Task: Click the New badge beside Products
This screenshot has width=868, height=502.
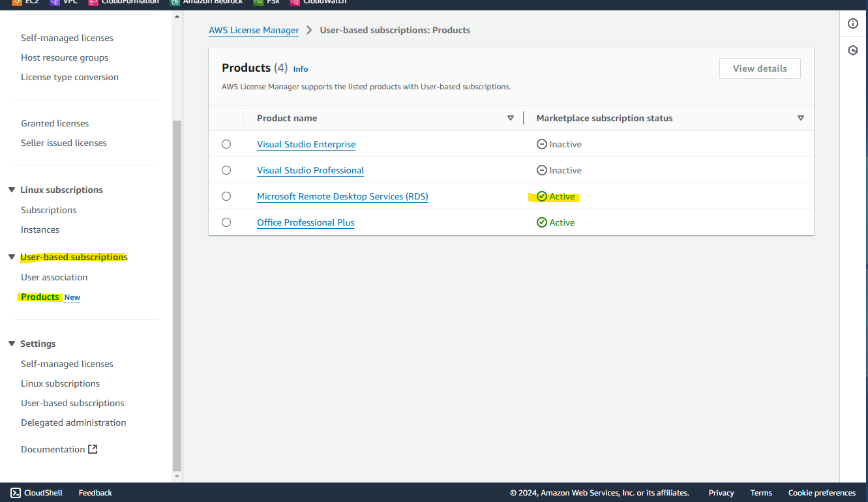Action: [x=72, y=297]
